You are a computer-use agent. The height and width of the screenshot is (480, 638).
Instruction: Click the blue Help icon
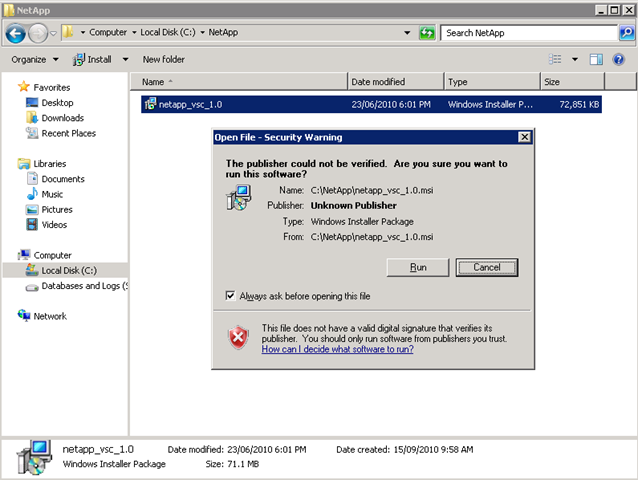[619, 59]
